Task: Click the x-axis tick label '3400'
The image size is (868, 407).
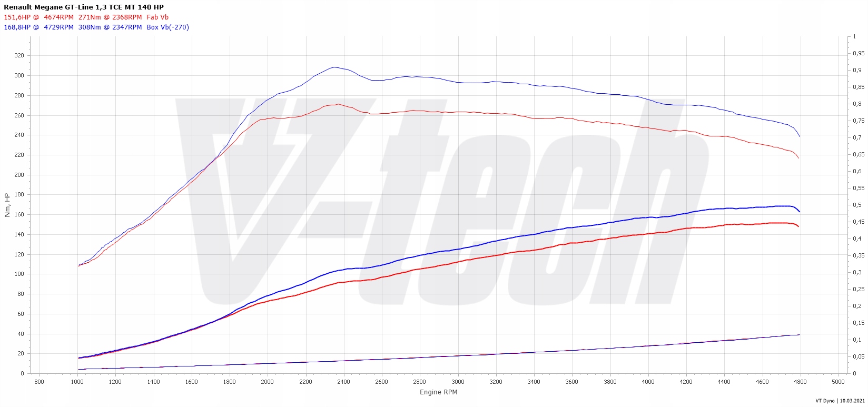Action: [534, 382]
